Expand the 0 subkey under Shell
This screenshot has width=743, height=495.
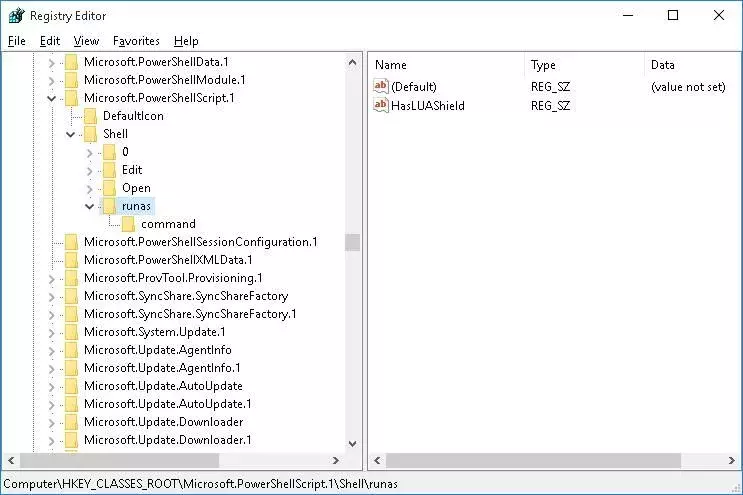pyautogui.click(x=90, y=153)
